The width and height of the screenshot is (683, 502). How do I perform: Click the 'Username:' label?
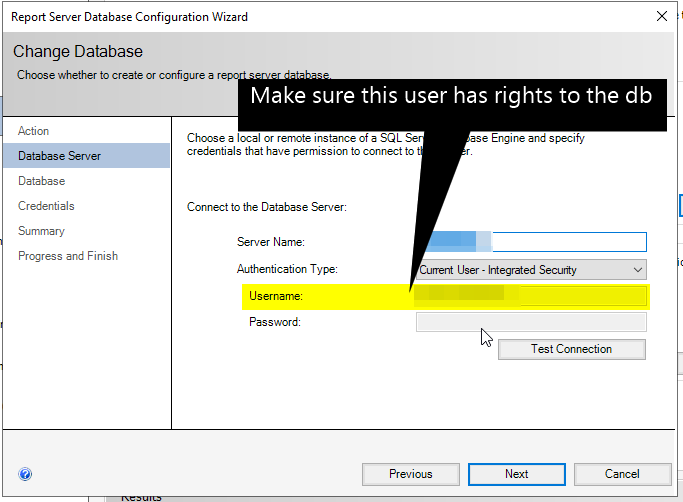276,296
